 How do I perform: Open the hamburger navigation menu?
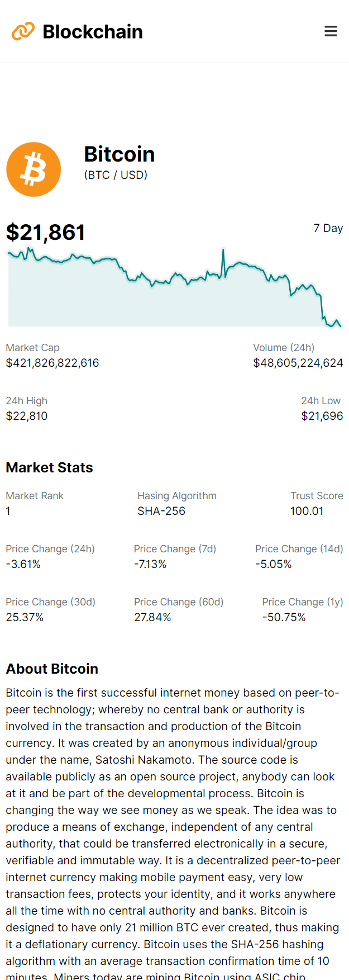point(331,31)
